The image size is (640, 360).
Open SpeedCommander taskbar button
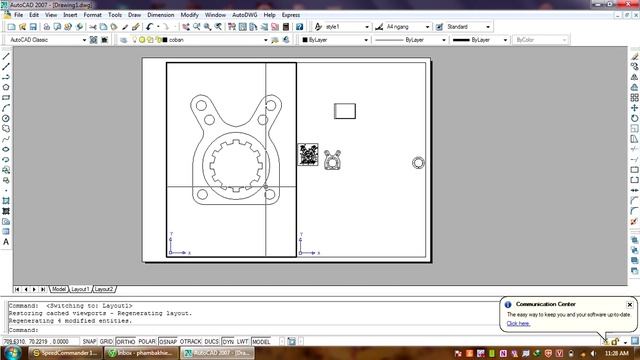tap(65, 353)
